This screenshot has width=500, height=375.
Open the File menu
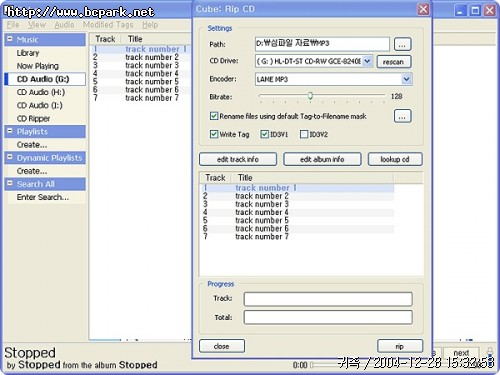click(13, 25)
